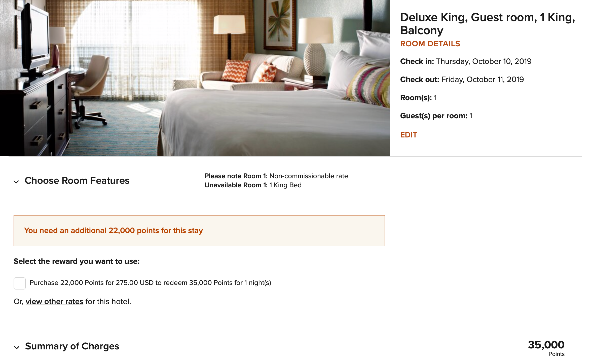Click the Check out date text
Viewport: 591px width, 364px height.
[x=462, y=80]
